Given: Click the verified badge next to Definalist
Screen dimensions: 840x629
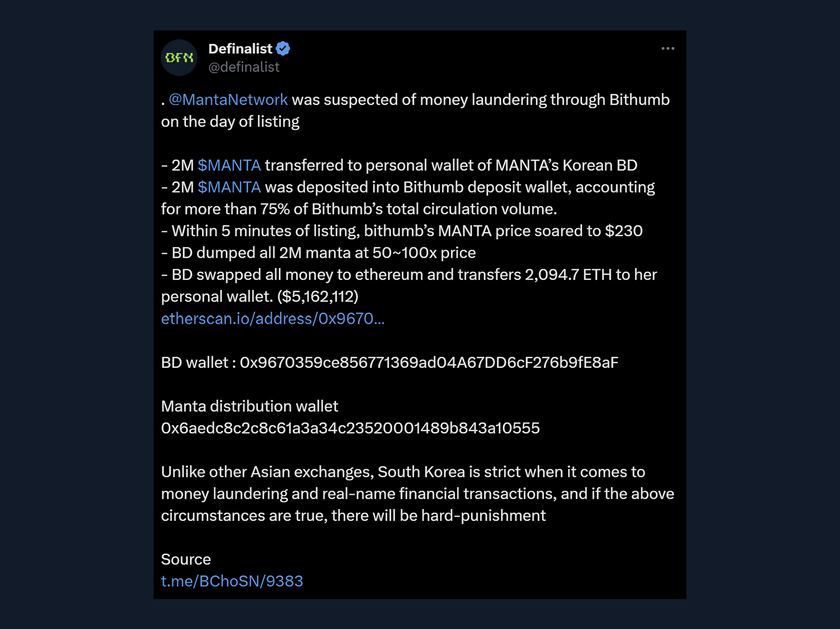Looking at the screenshot, I should [x=283, y=48].
